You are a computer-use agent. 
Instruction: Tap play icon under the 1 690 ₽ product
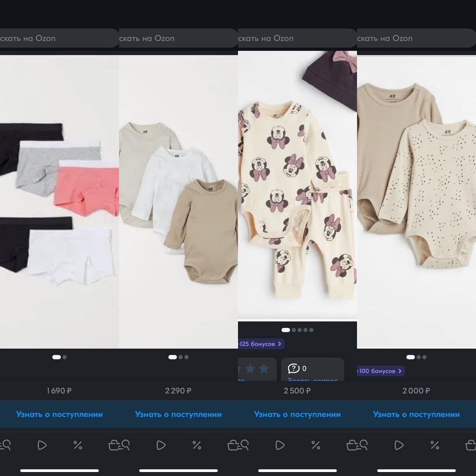[42, 445]
